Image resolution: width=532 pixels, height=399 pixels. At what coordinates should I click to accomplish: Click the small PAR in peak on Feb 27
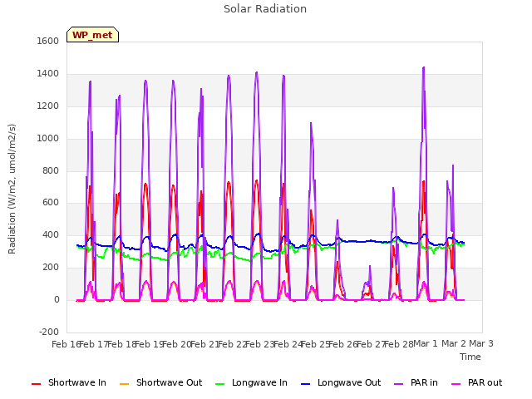370,266
